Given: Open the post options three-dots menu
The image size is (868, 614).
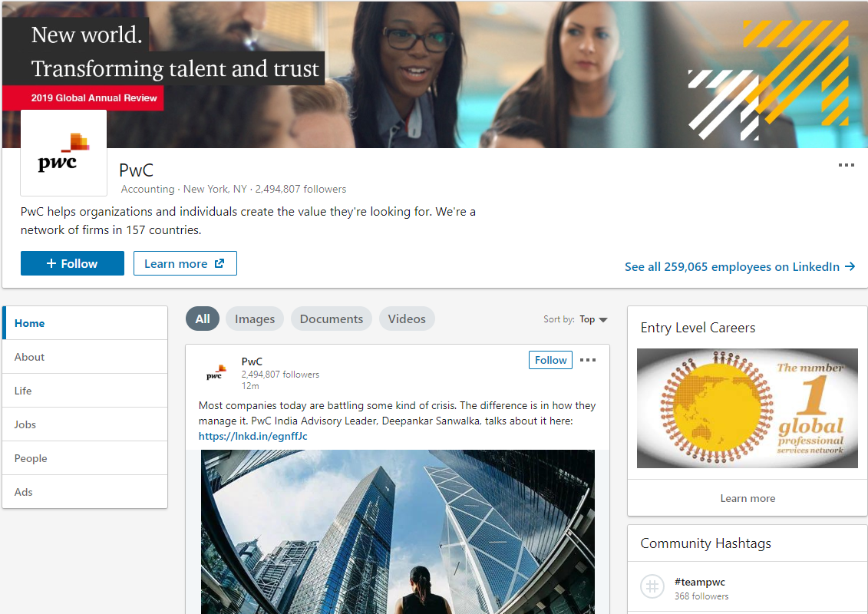Looking at the screenshot, I should pos(587,360).
